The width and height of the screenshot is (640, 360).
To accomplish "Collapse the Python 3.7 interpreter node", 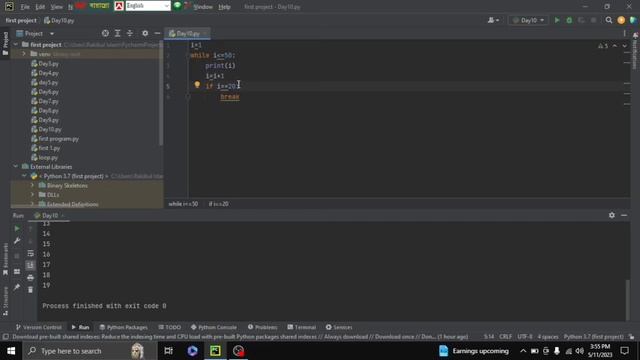I will [24, 176].
